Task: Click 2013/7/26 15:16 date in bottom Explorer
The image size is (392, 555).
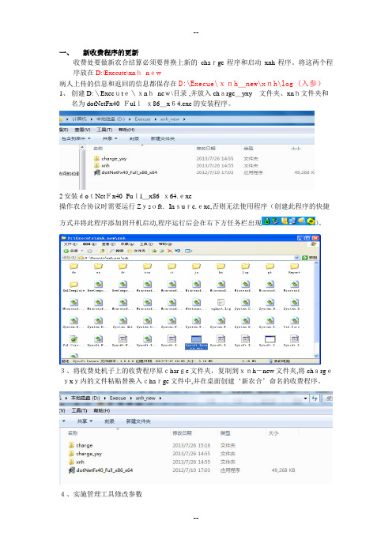Action: point(191,445)
